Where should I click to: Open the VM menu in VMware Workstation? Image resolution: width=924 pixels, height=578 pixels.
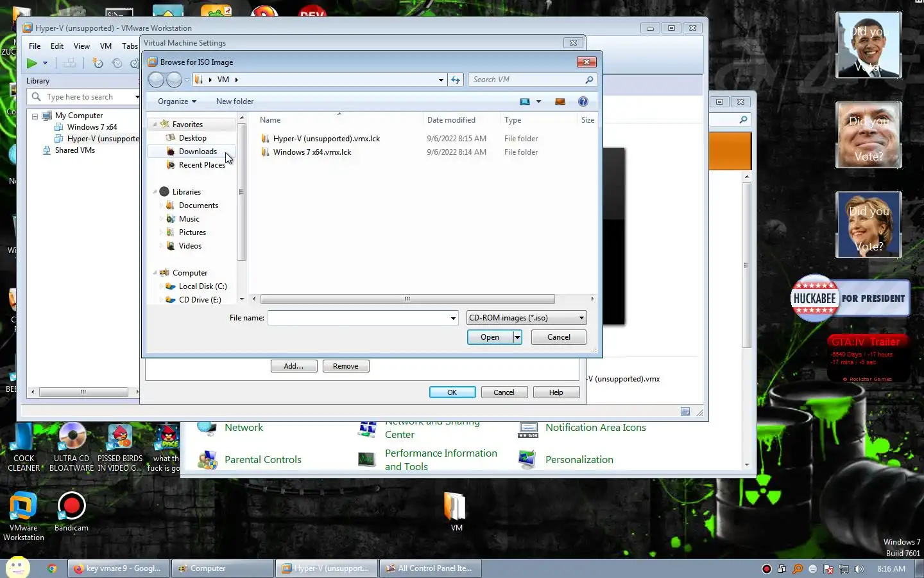[106, 46]
